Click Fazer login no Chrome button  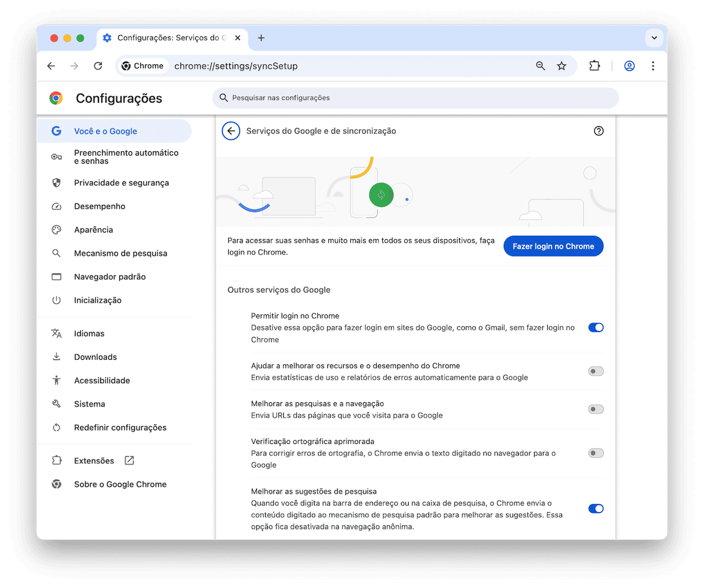tap(553, 246)
